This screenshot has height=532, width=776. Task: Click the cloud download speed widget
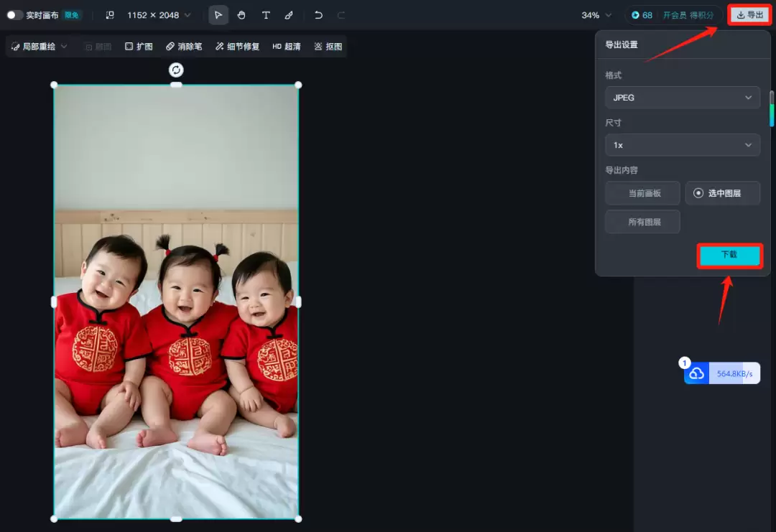pos(721,373)
